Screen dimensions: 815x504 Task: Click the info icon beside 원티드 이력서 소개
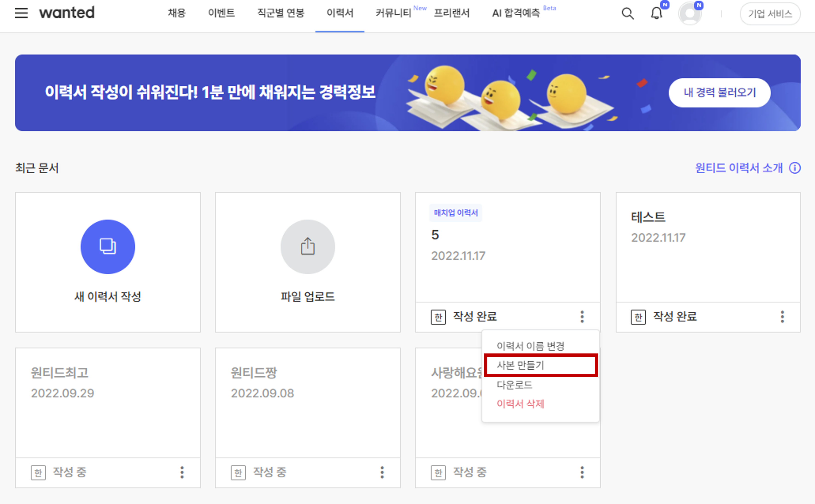[795, 168]
